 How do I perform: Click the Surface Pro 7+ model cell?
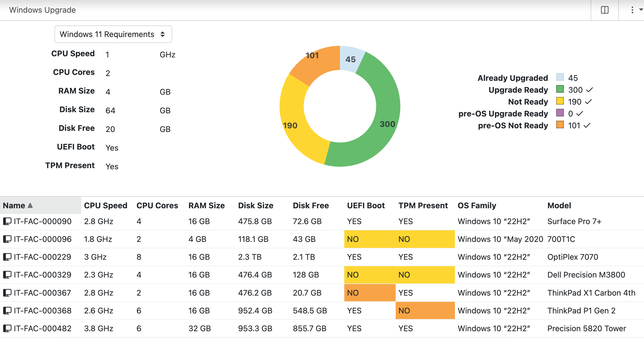click(x=574, y=221)
